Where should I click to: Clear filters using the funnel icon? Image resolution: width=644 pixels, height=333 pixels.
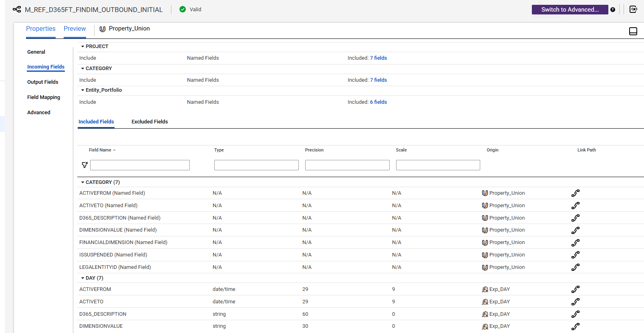coord(85,165)
